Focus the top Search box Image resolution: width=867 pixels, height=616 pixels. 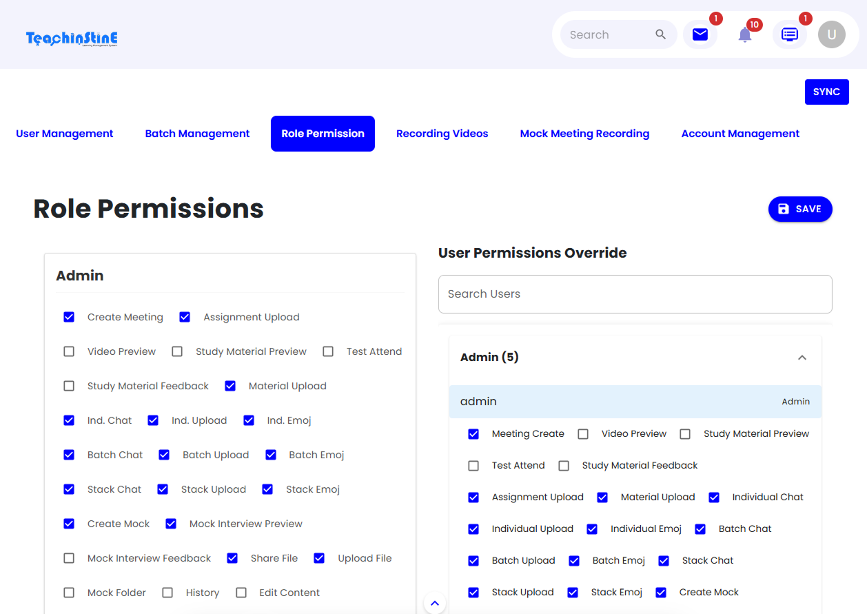[x=606, y=34]
